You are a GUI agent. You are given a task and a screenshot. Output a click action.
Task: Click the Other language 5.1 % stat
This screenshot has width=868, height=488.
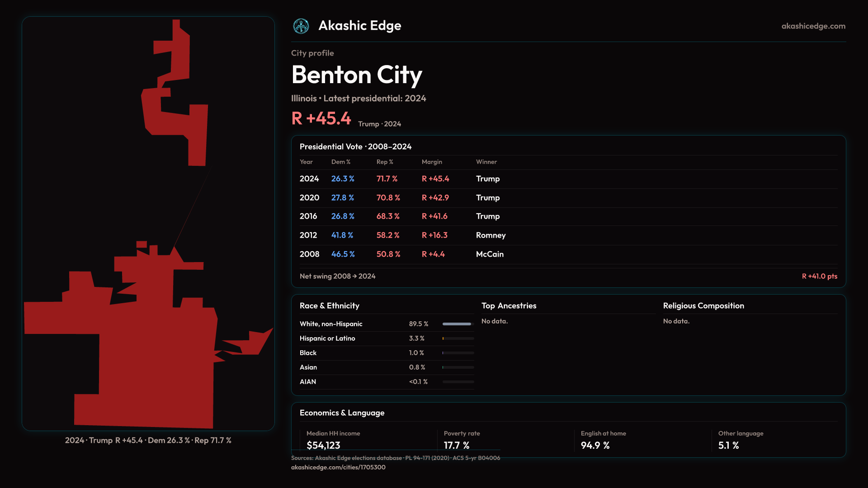point(728,446)
